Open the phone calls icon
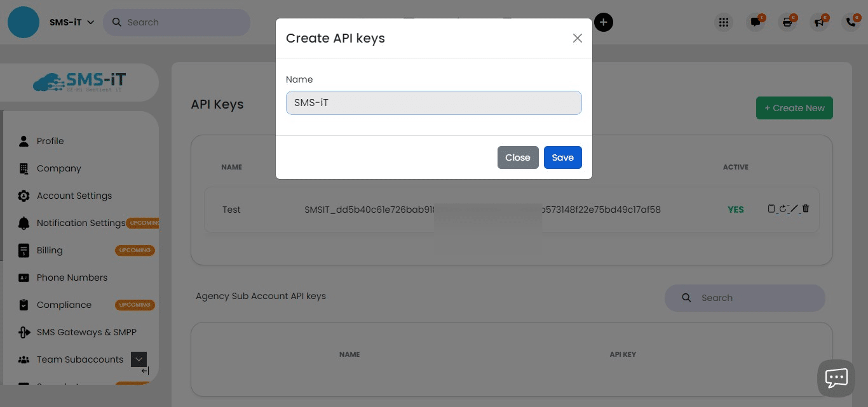The height and width of the screenshot is (407, 868). (x=850, y=22)
